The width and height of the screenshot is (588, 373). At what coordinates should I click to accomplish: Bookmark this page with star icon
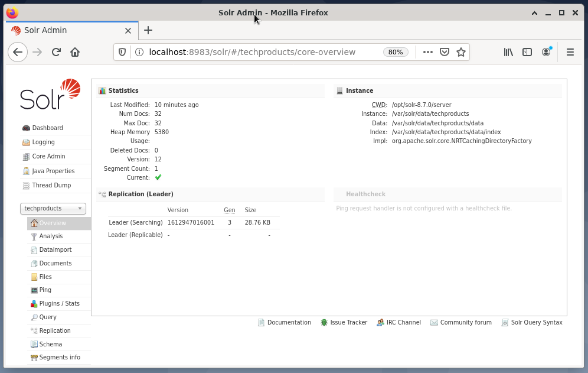click(x=461, y=52)
